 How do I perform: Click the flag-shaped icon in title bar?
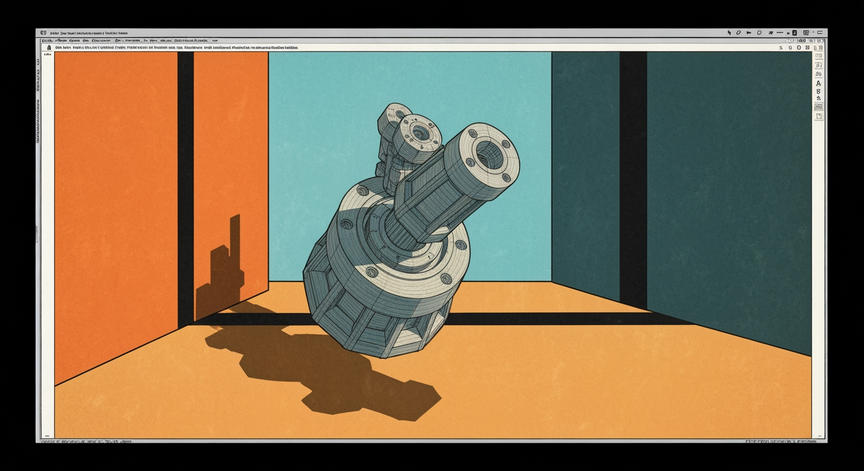pyautogui.click(x=749, y=33)
